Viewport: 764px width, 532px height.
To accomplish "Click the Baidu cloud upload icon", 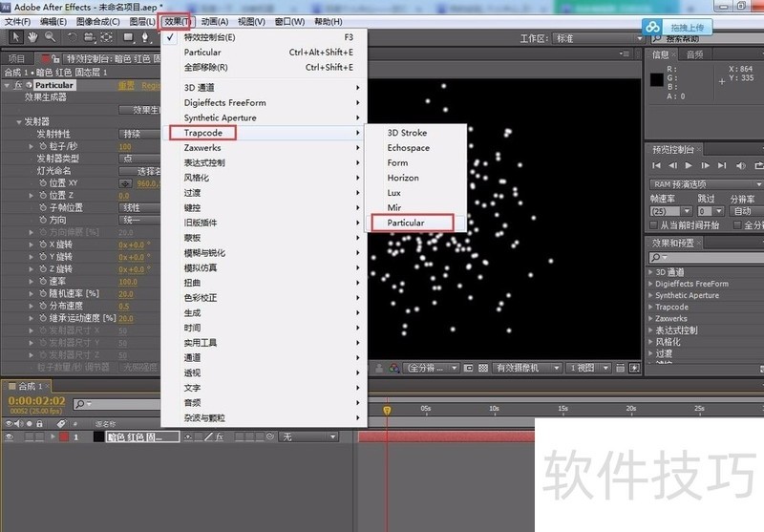I will coord(651,28).
